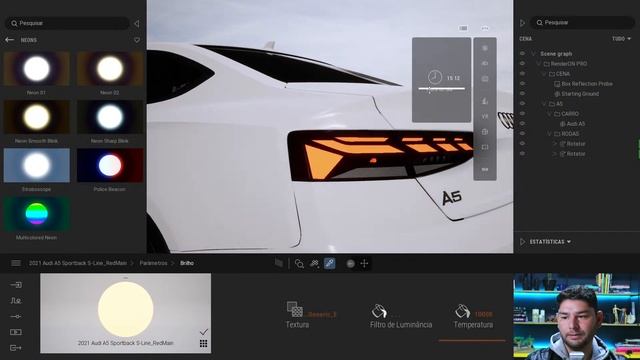
Task: Click the dimmed map icon in the bottom toolbar
Action: pos(279,263)
